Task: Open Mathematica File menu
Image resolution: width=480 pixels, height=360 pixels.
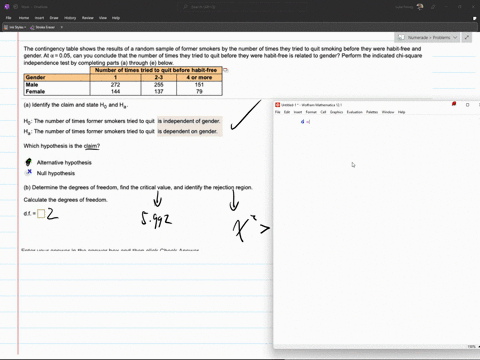Action: 278,112
